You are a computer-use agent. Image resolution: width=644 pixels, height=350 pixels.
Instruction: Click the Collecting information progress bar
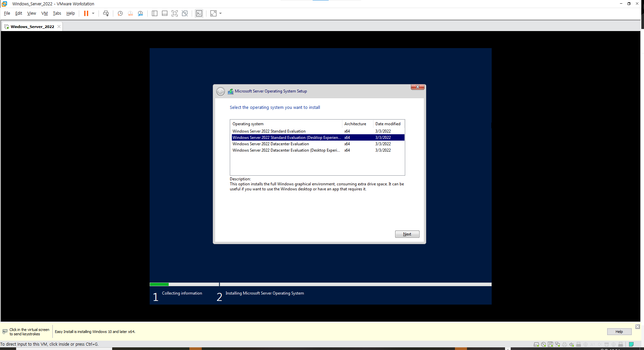[184, 284]
